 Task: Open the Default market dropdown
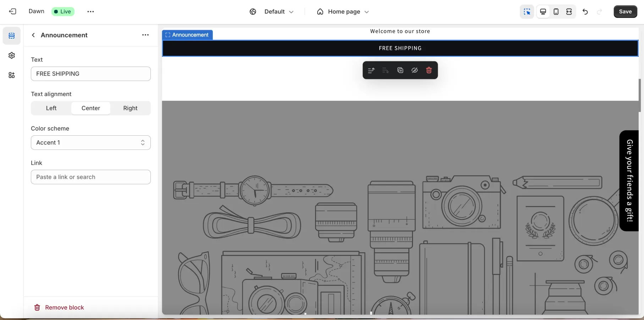(x=279, y=12)
